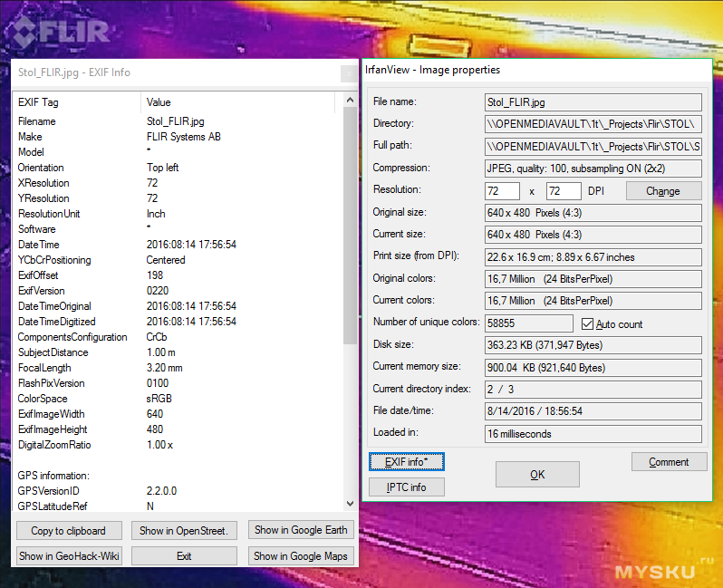The width and height of the screenshot is (723, 588).
Task: Select the FocalLength 3.20 mm row
Action: 178,368
